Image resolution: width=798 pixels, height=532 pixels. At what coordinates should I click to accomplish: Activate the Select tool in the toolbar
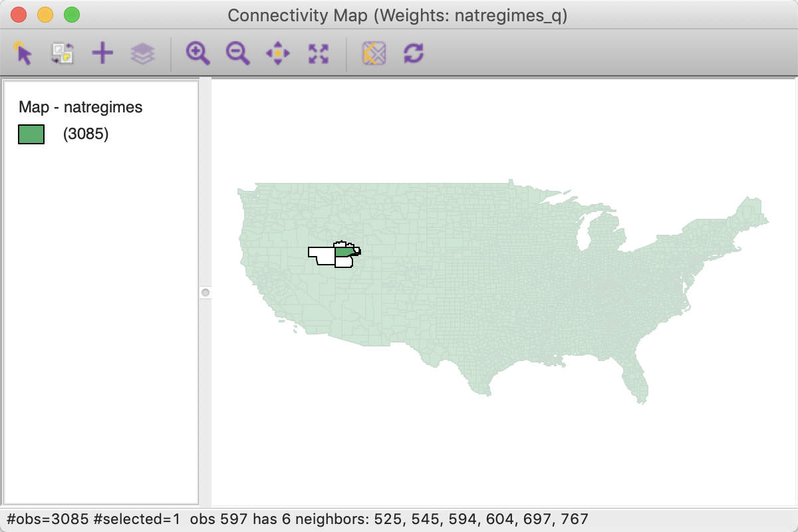point(22,53)
